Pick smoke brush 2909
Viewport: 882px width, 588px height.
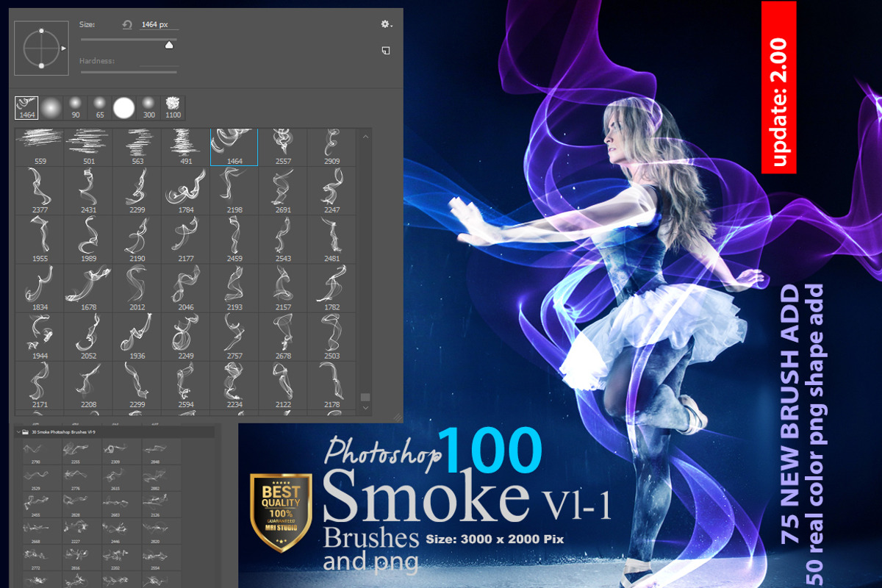[x=331, y=147]
